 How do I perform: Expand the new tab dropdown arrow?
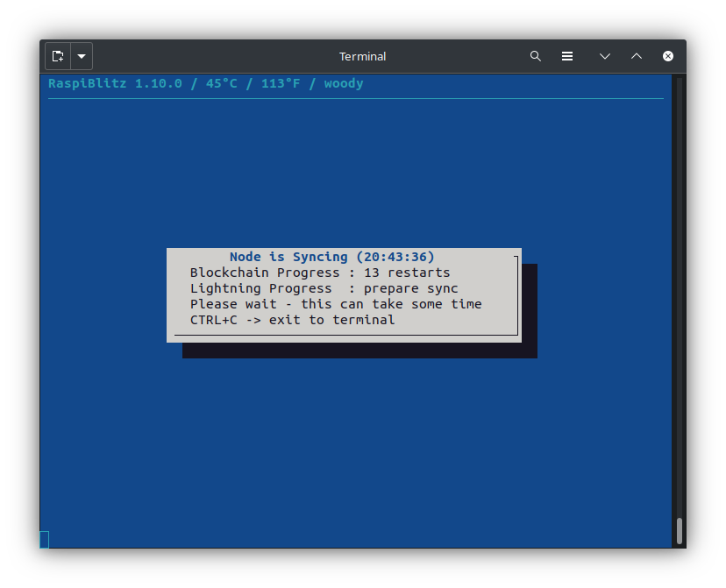pyautogui.click(x=82, y=56)
